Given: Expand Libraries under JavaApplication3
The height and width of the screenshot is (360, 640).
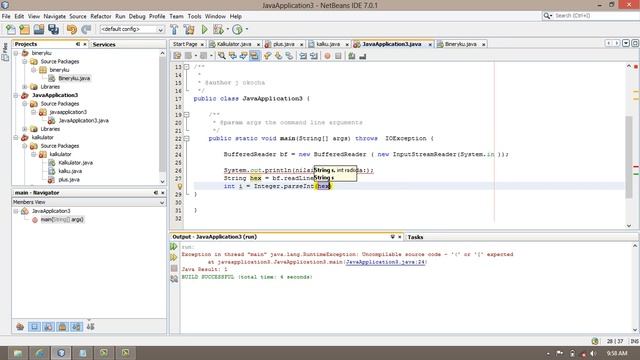Looking at the screenshot, I should [x=25, y=129].
